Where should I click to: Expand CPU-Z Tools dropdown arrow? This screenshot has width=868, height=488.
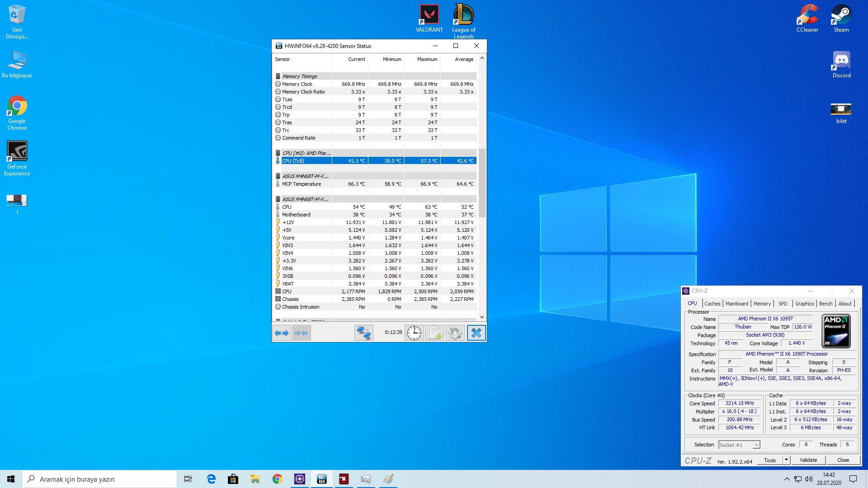pos(786,460)
